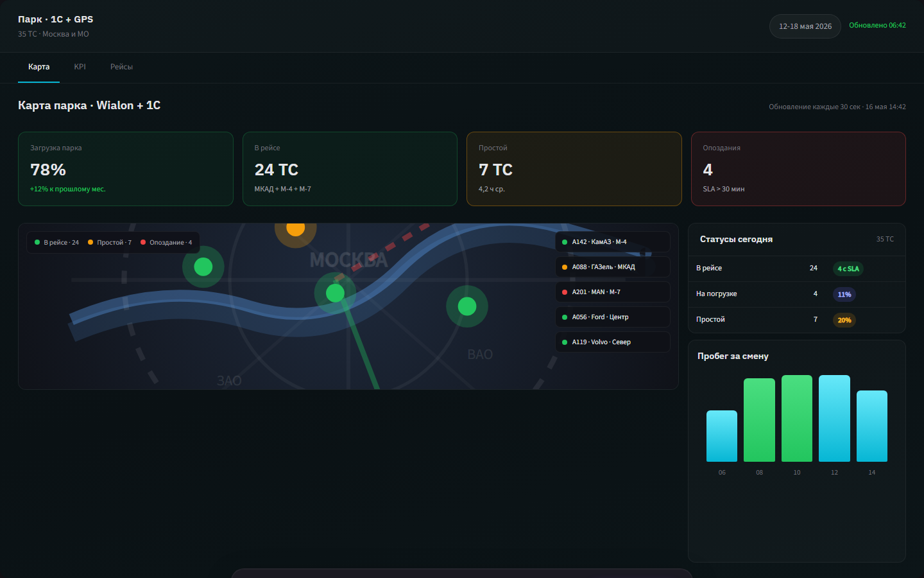This screenshot has height=578, width=924.
Task: Select the green vehicle marker left of МОСКВА label
Action: coord(203,267)
